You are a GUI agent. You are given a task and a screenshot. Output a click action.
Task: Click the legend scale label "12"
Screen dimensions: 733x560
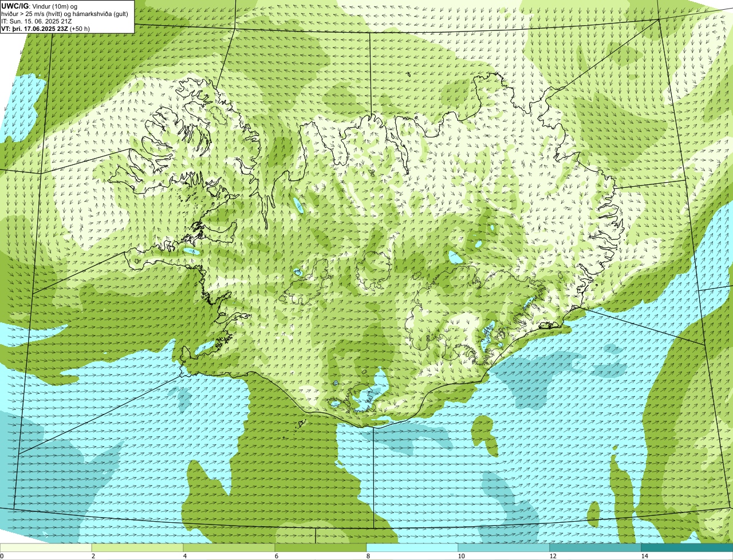pyautogui.click(x=553, y=556)
